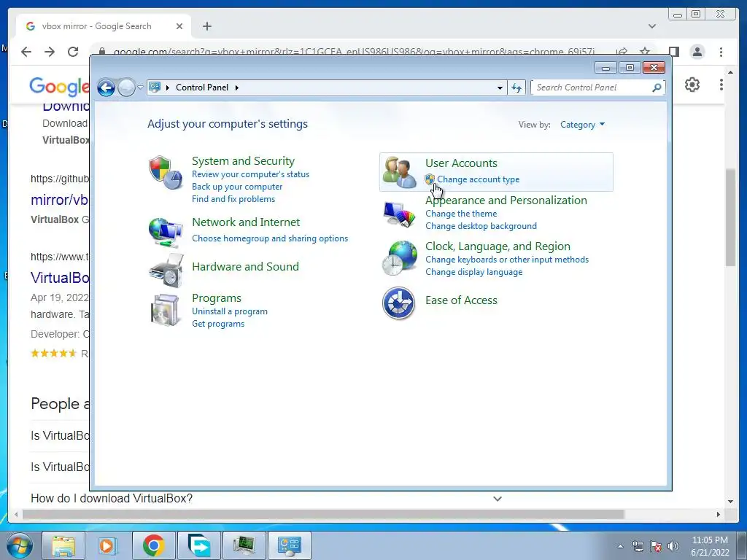Open the Network and Internet globe icon

point(166,233)
